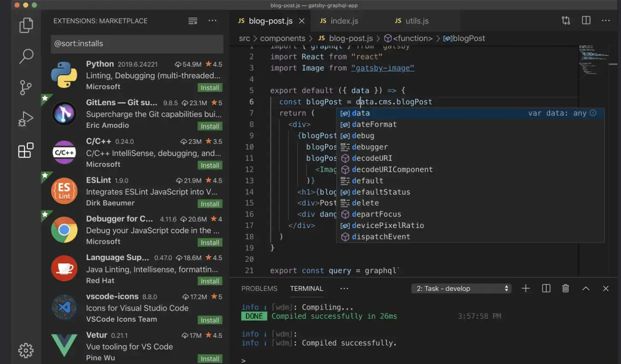Screen dimensions: 621x364
Task: Open the Explorer view in the activity bar
Action: 26,26
